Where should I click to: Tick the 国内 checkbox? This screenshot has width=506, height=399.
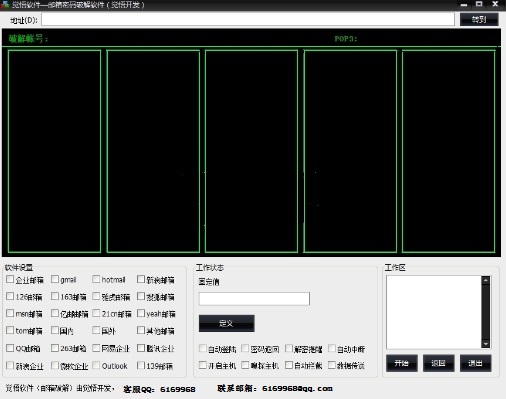click(55, 330)
